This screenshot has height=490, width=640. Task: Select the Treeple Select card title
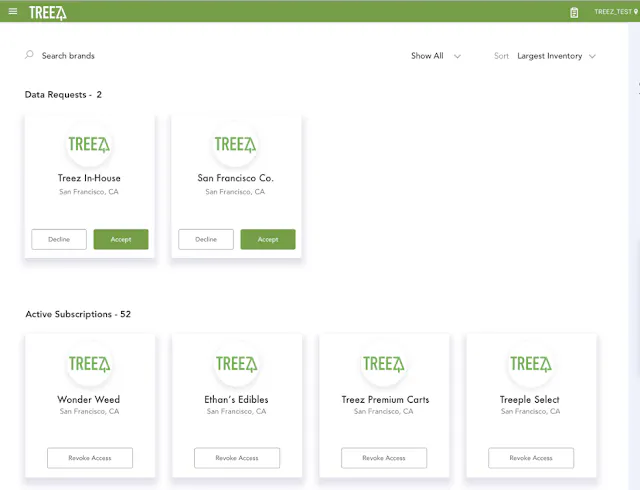point(529,399)
